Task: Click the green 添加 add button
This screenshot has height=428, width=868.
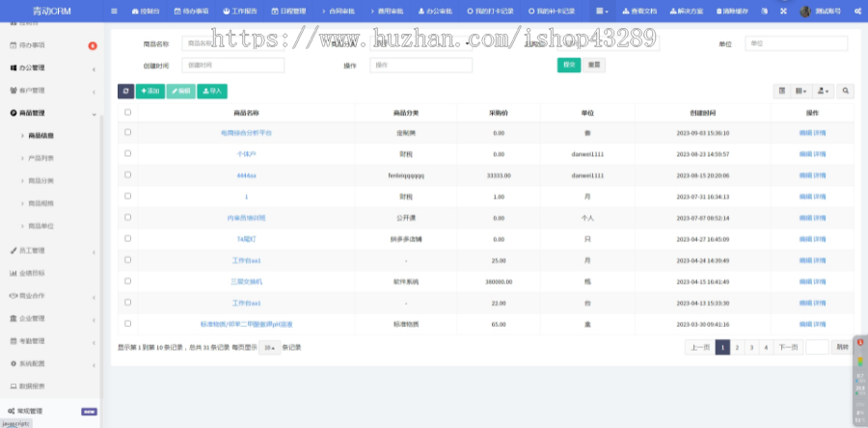Action: tap(149, 91)
